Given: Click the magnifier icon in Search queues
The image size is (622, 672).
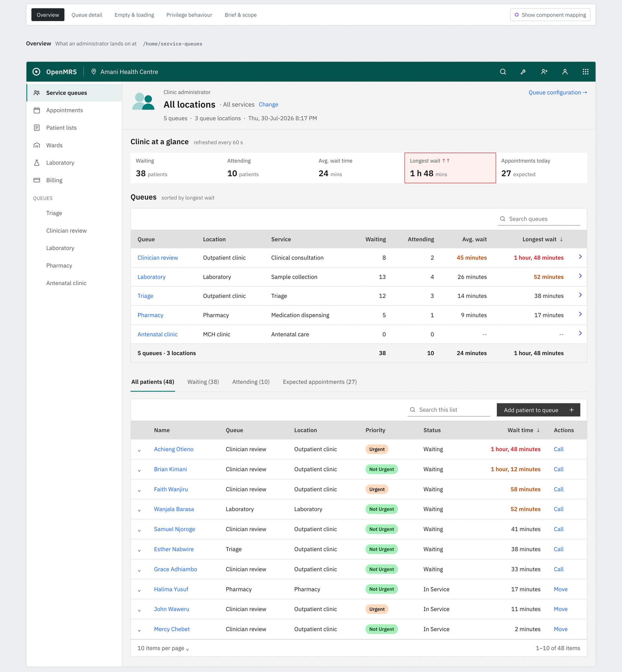Looking at the screenshot, I should [502, 219].
